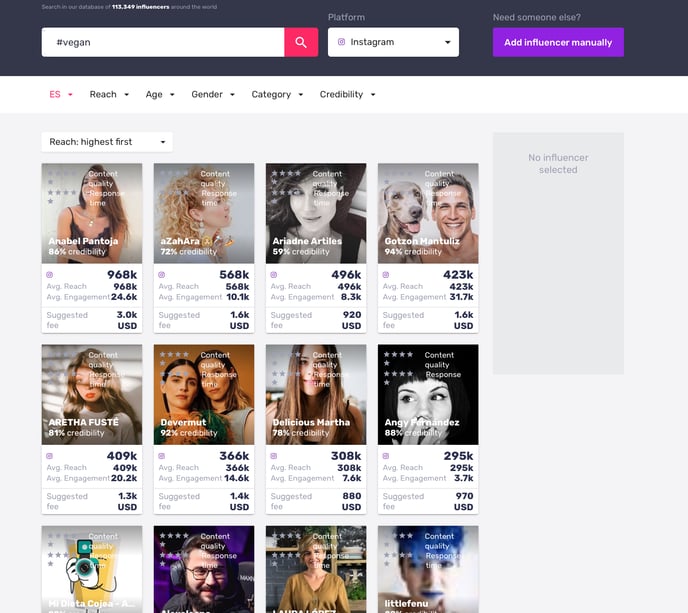
Task: Click Instagram icon on Anabel Pantoja card
Action: tap(50, 275)
